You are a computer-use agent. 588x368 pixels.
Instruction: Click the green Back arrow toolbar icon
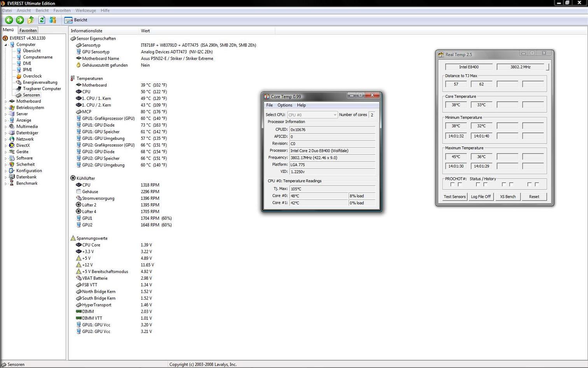[9, 20]
